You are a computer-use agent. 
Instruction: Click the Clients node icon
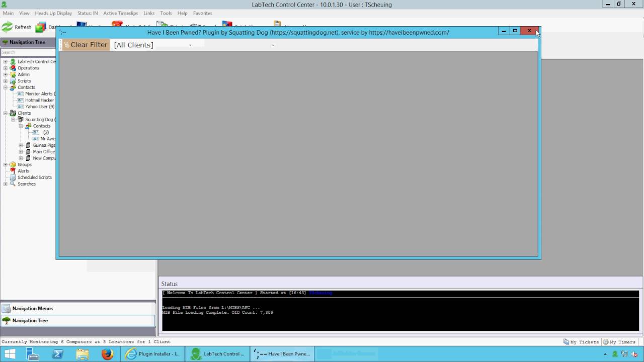(13, 113)
